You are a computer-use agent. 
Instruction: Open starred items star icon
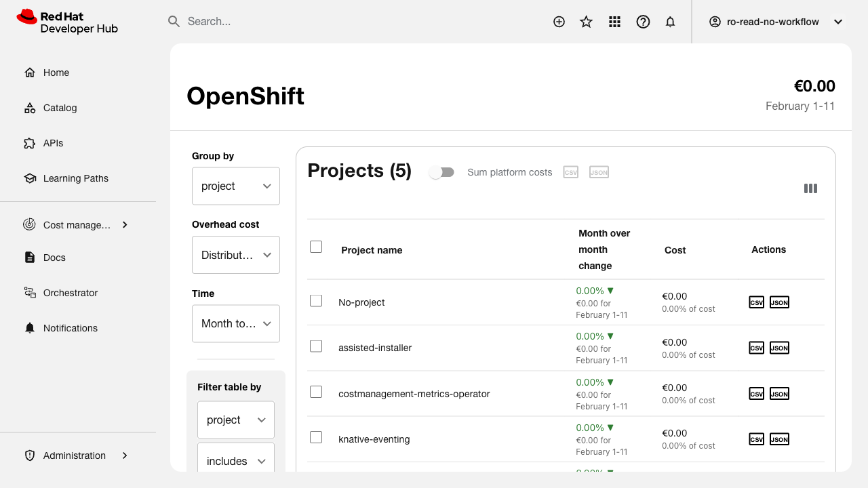tap(587, 22)
